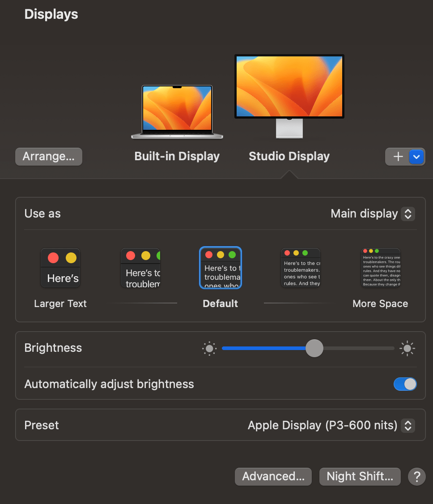Open Advanced display settings

[273, 476]
